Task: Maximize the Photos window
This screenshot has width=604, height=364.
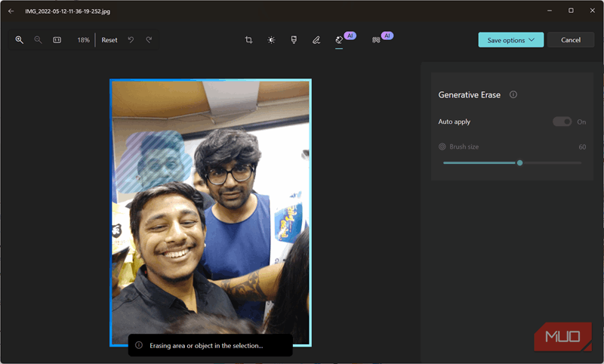Action: 571,11
